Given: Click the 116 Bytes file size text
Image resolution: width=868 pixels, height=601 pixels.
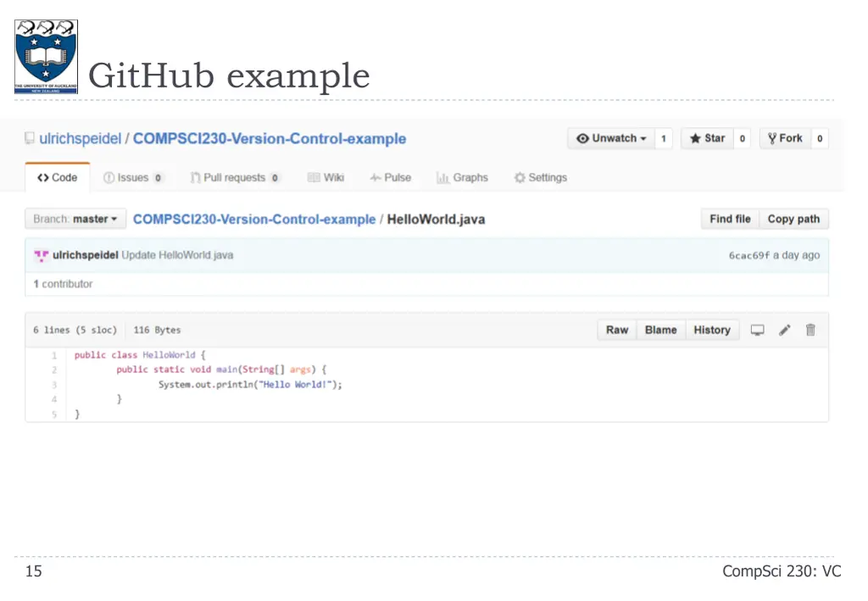Looking at the screenshot, I should tap(157, 331).
